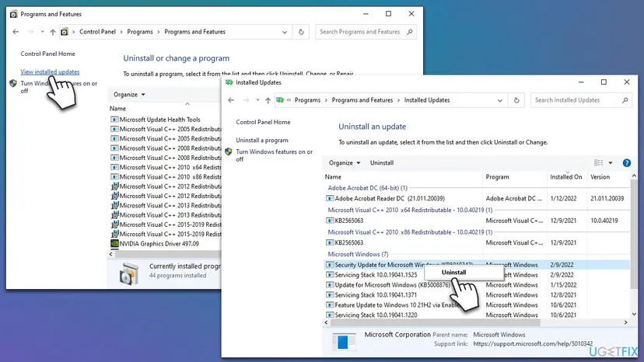644x362 pixels.
Task: Open Organize dropdown in Programs and Features window
Action: (129, 95)
